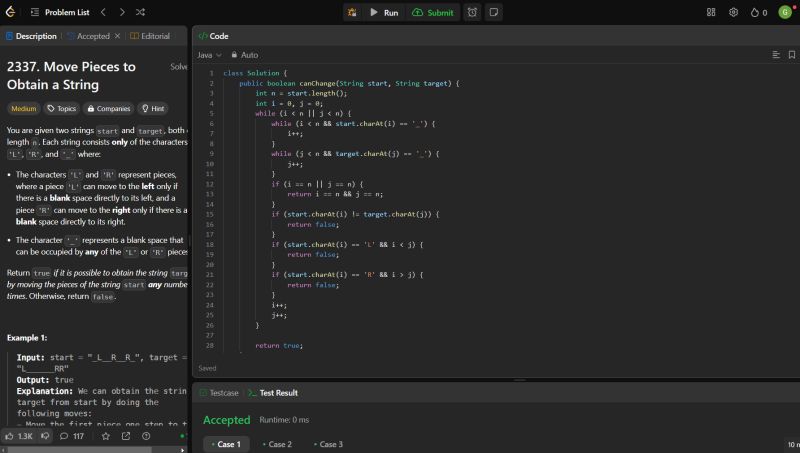Screen dimensions: 800x453
Task: Select Case 1 result
Action: tap(226, 444)
